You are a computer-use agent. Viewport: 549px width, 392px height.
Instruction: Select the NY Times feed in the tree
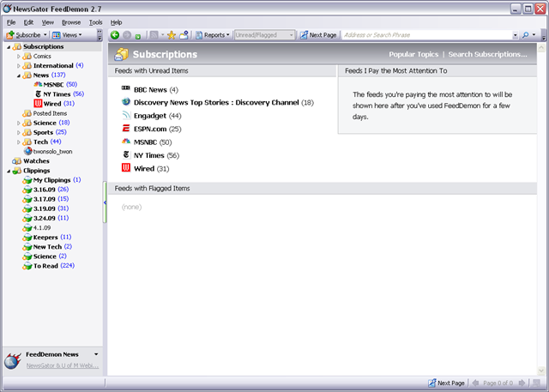[x=59, y=94]
